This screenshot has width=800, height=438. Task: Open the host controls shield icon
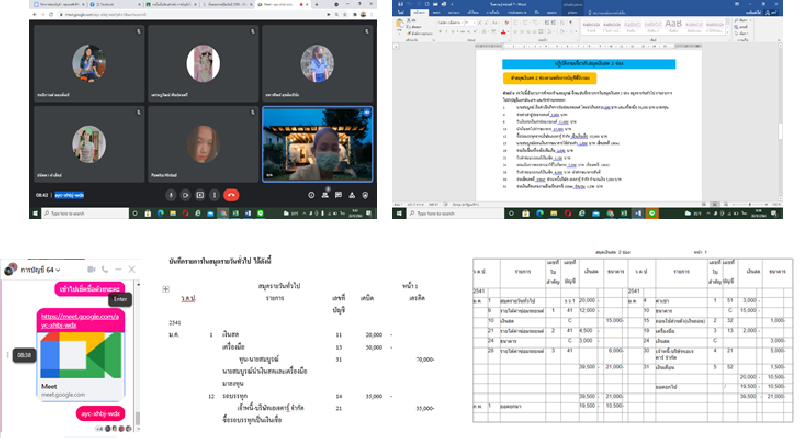click(367, 194)
